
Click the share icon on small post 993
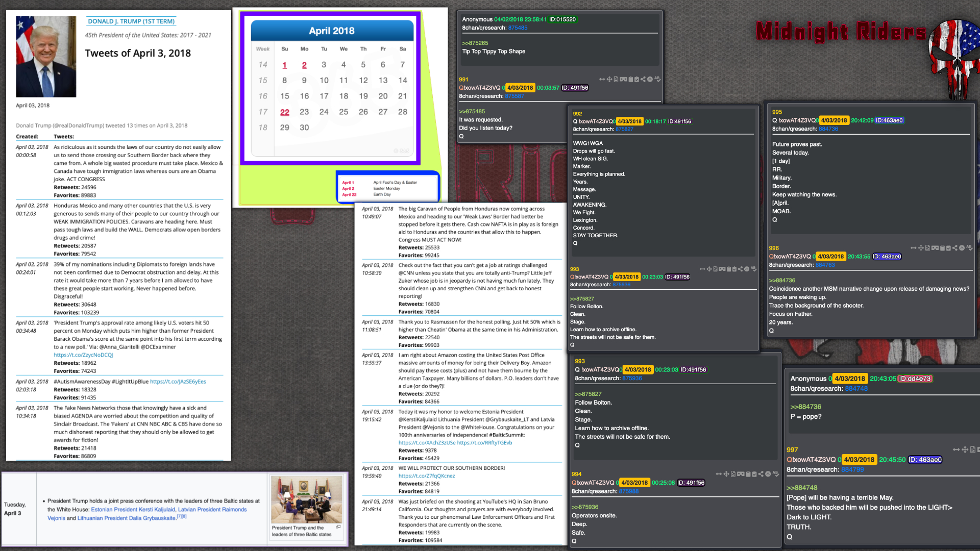pos(740,269)
